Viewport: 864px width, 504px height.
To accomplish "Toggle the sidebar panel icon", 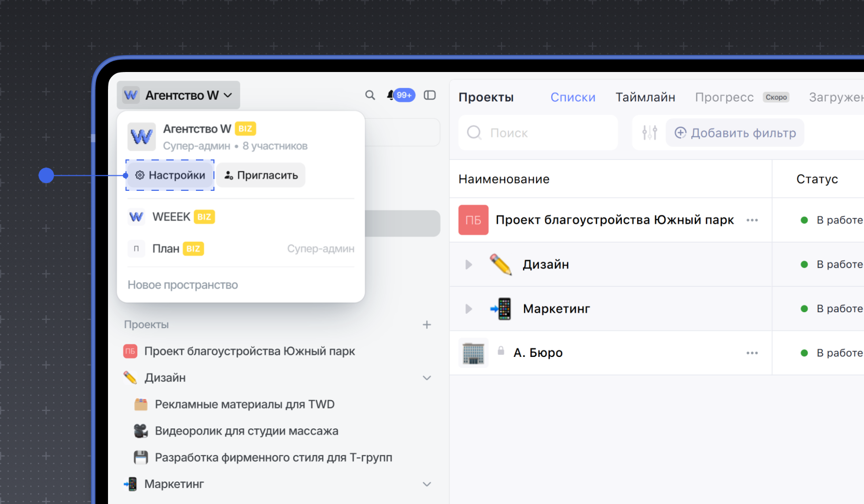I will 429,95.
